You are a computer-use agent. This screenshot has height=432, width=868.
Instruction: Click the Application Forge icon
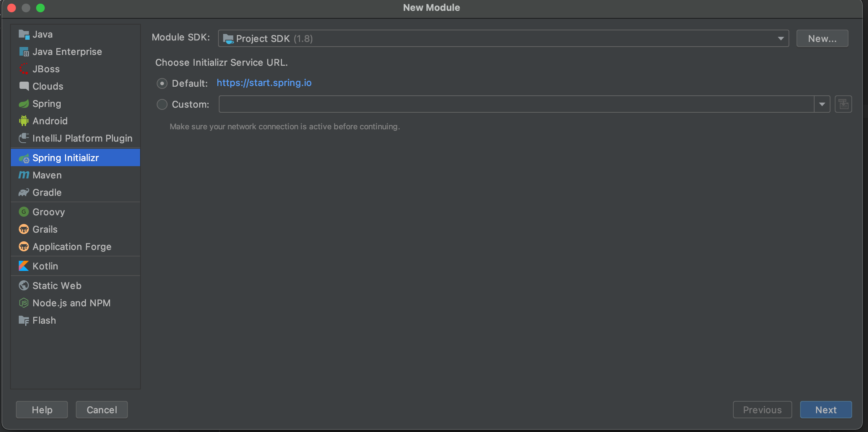coord(24,247)
